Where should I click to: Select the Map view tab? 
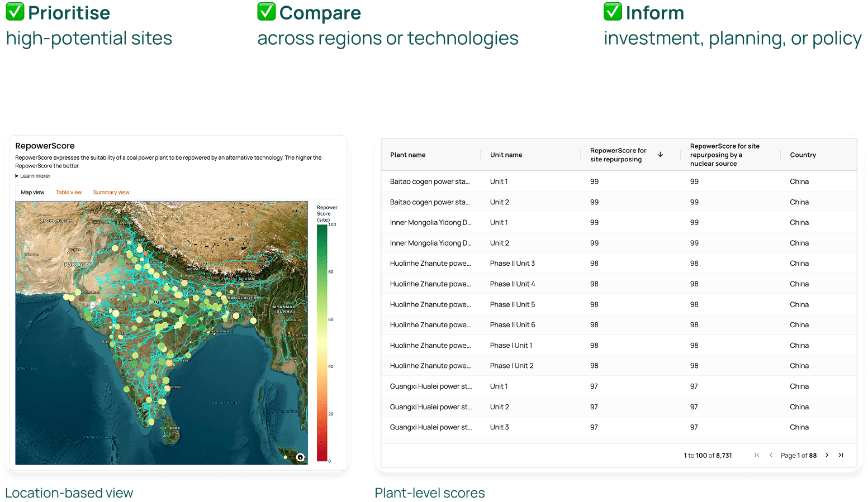32,192
